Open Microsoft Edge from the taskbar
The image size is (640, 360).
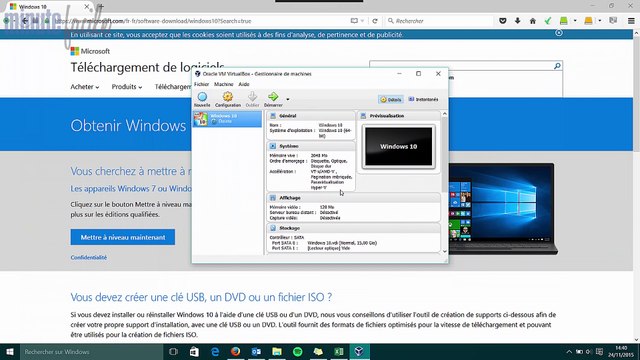point(215,351)
